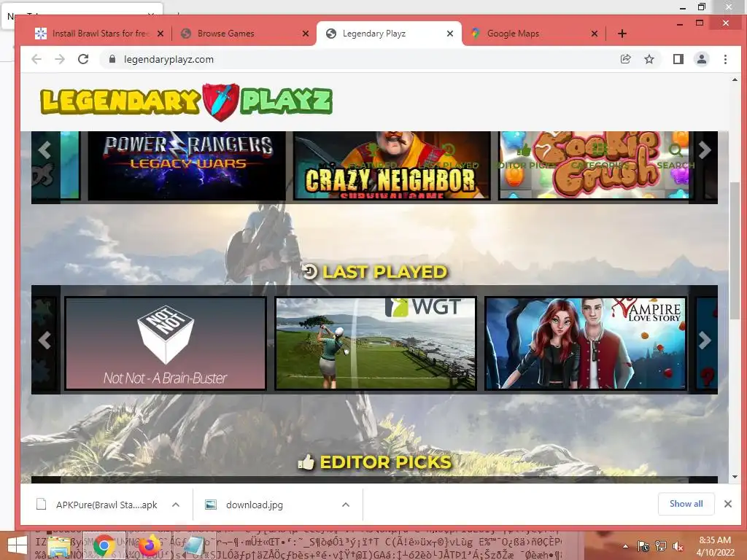This screenshot has height=560, width=747.
Task: Open Vampire Love Story game
Action: [586, 343]
